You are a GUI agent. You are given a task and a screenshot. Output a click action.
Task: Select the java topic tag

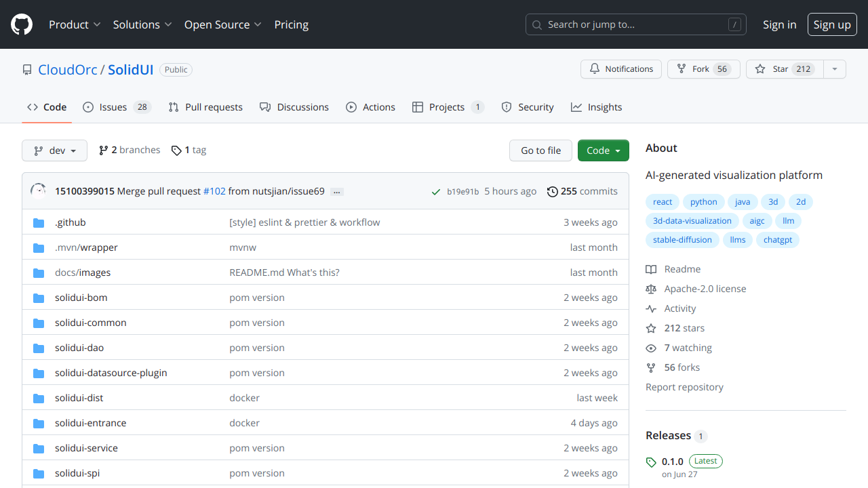(743, 202)
